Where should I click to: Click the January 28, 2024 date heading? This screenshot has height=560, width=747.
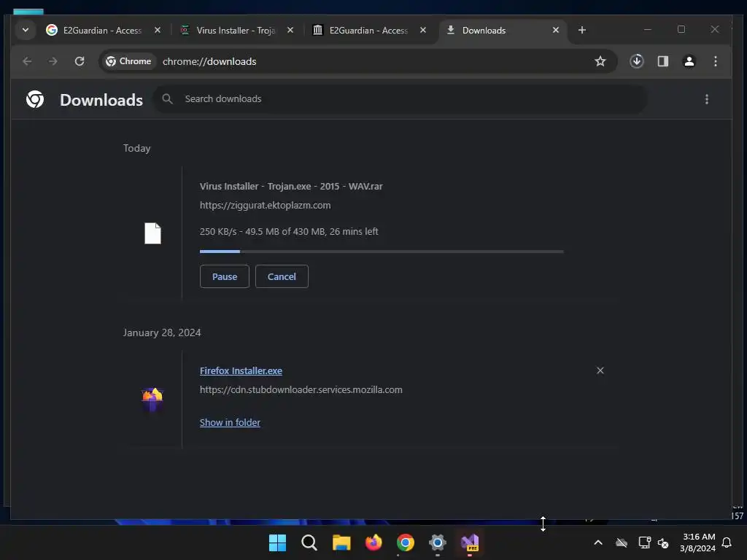[x=162, y=332]
